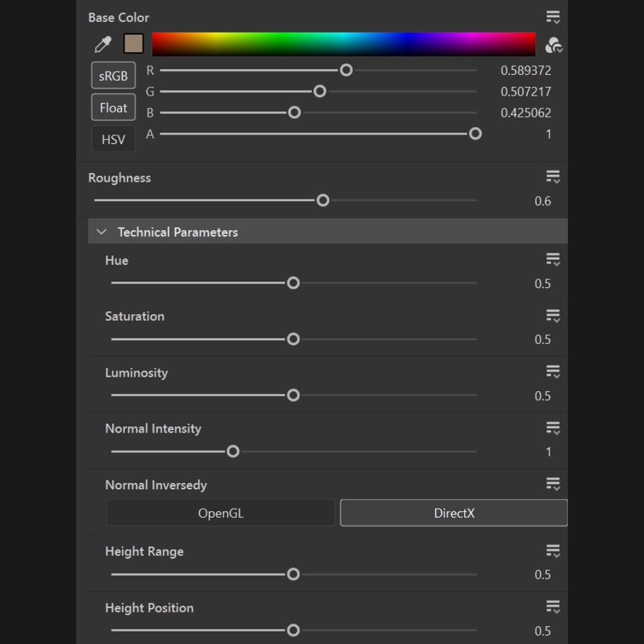Open Saturation parameter options menu icon

[553, 316]
